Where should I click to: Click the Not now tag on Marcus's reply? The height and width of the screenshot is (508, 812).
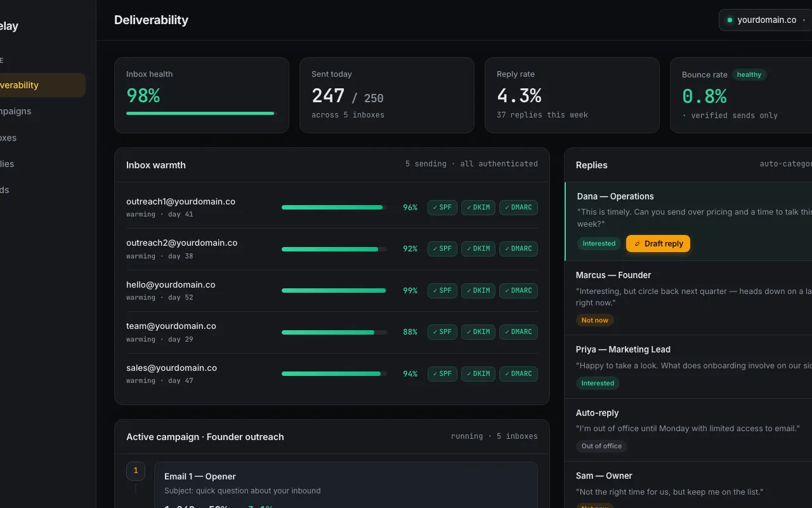595,320
